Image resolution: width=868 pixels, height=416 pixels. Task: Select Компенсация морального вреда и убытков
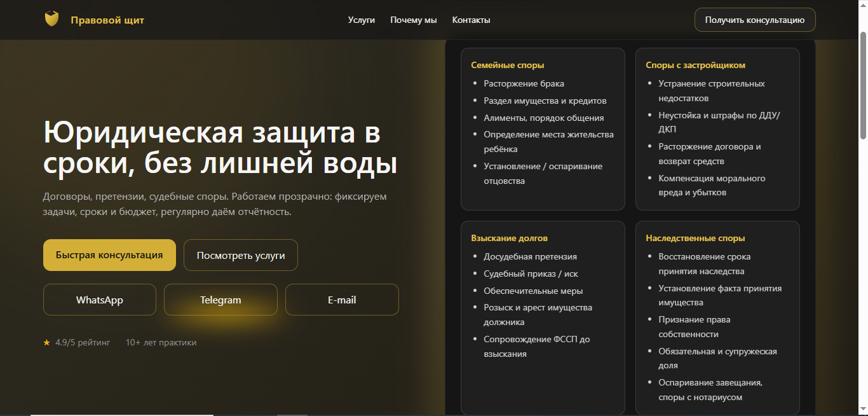pos(712,185)
